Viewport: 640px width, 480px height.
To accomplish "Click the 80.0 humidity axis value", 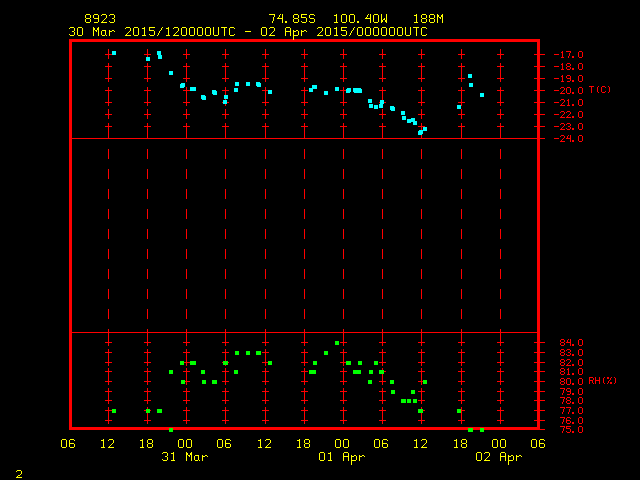I will click(x=571, y=382).
